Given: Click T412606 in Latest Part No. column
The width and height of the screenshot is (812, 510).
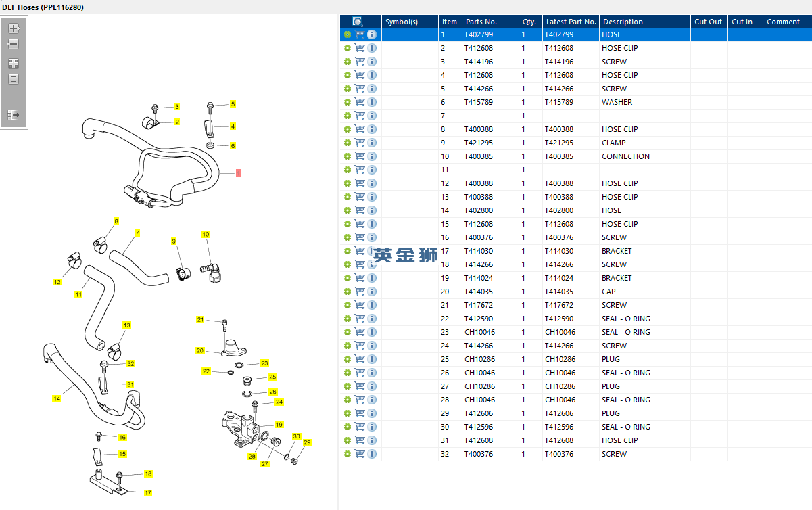Looking at the screenshot, I should pos(559,413).
